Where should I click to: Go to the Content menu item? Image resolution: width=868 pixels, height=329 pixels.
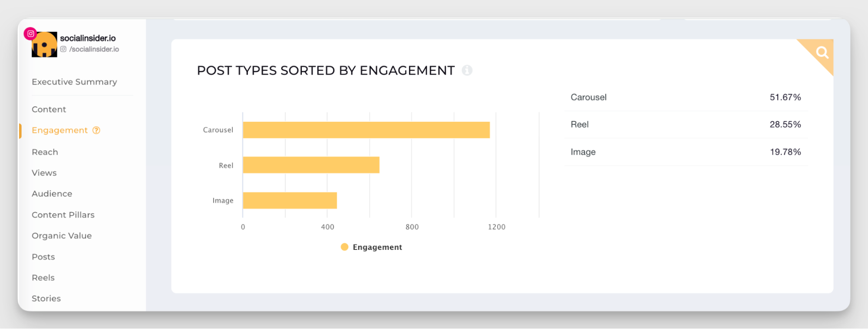[49, 110]
